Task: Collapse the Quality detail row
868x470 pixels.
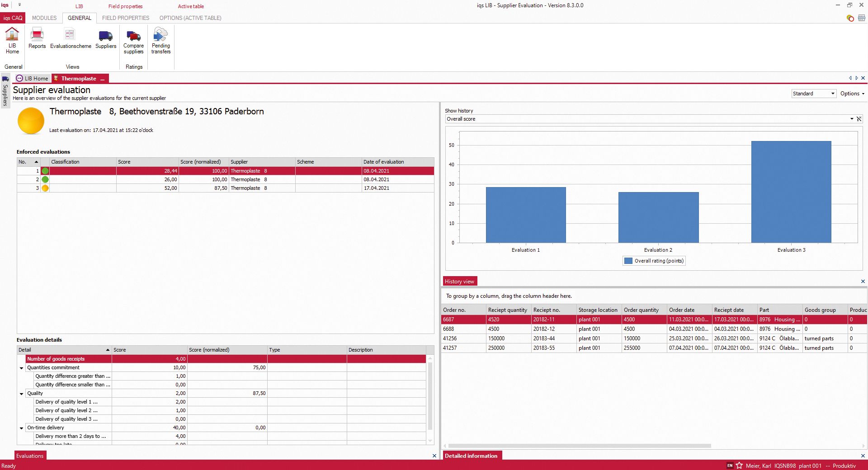Action: coord(21,394)
